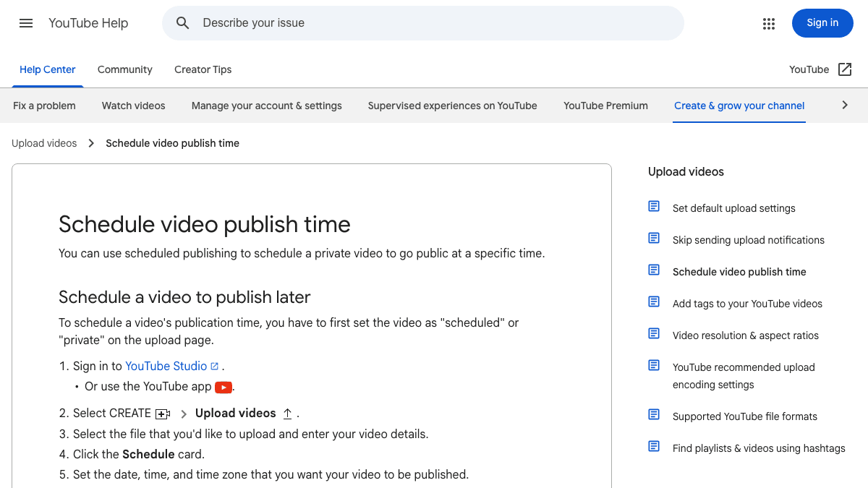Screen dimensions: 868x488
Task: Expand more topics with right arrow
Action: (845, 106)
